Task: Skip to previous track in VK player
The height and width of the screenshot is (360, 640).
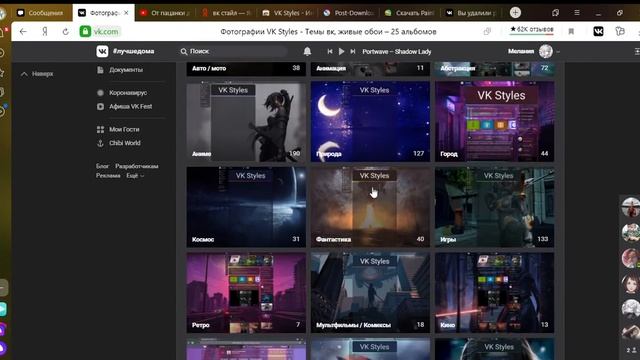Action: coord(330,51)
